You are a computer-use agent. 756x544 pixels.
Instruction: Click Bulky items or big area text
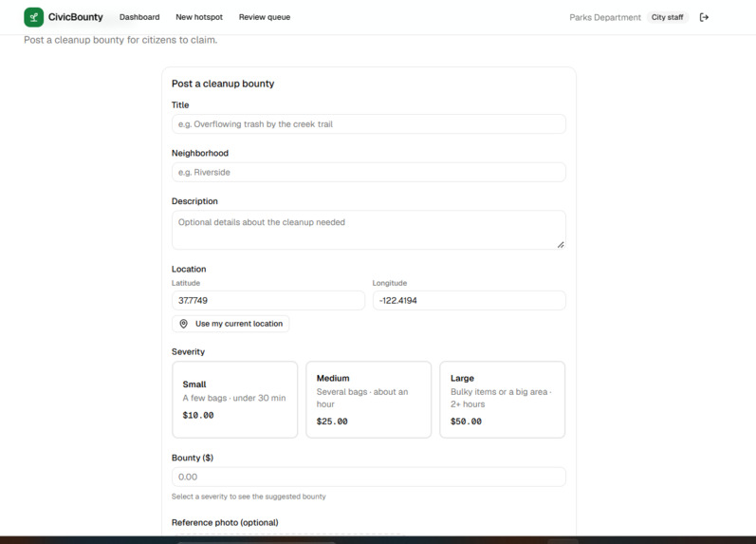pyautogui.click(x=501, y=398)
